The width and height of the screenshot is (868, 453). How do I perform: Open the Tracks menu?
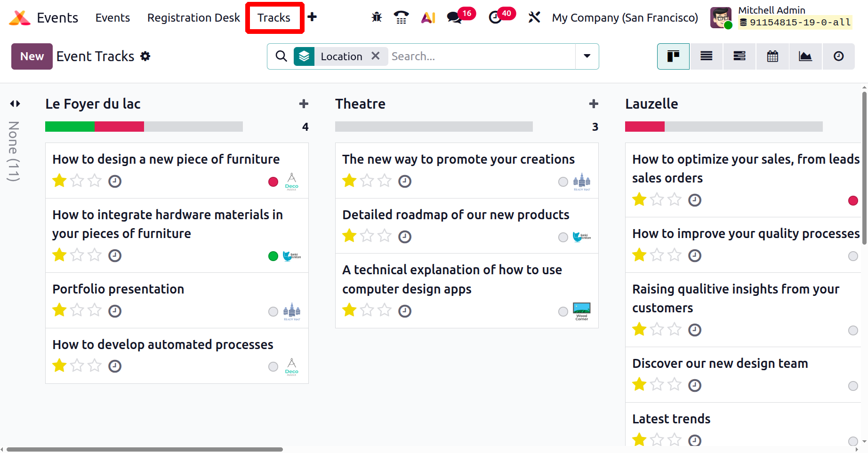pos(274,18)
